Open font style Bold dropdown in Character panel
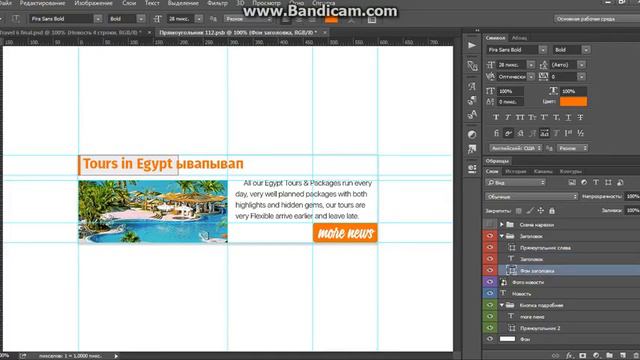This screenshot has height=360, width=640. [586, 50]
